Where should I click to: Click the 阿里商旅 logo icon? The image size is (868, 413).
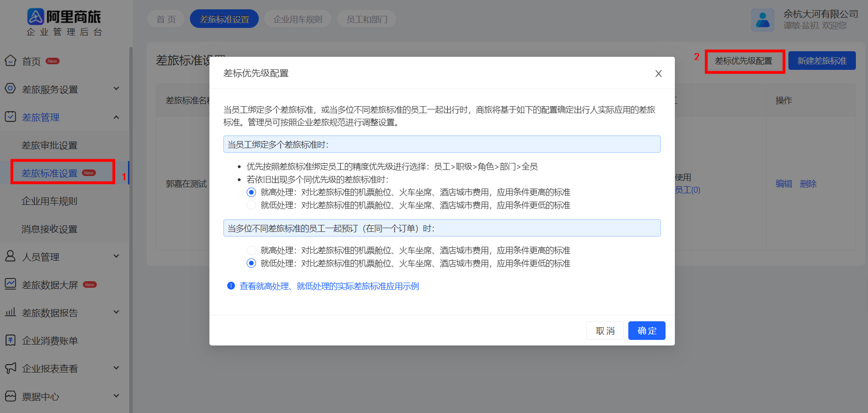pos(35,17)
